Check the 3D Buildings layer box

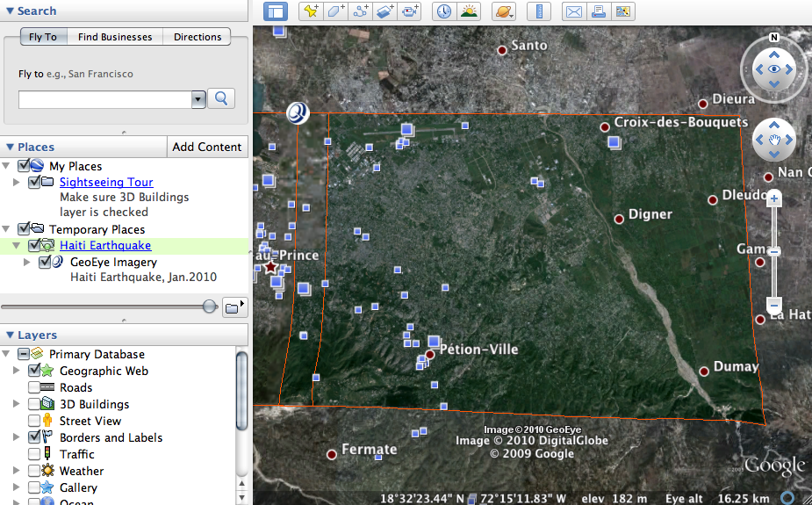point(34,404)
